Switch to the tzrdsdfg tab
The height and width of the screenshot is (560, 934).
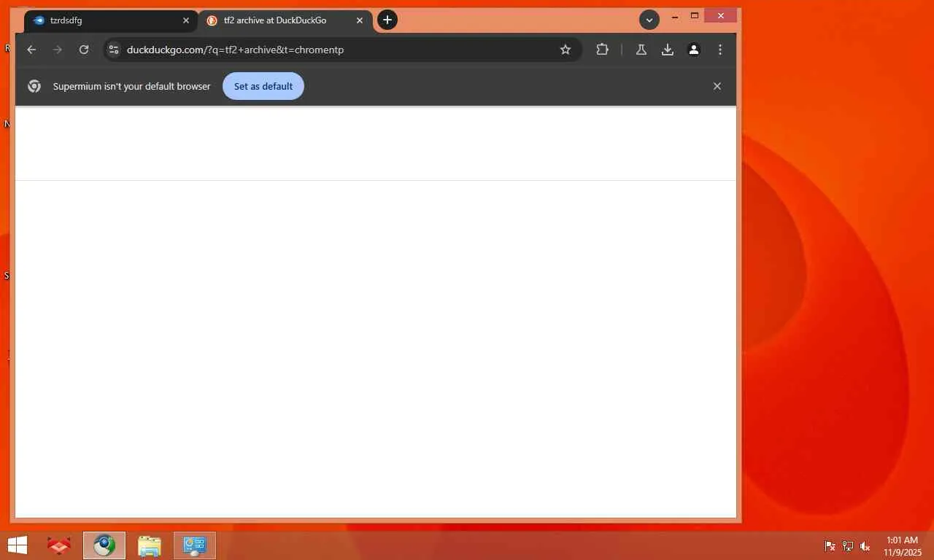click(111, 20)
